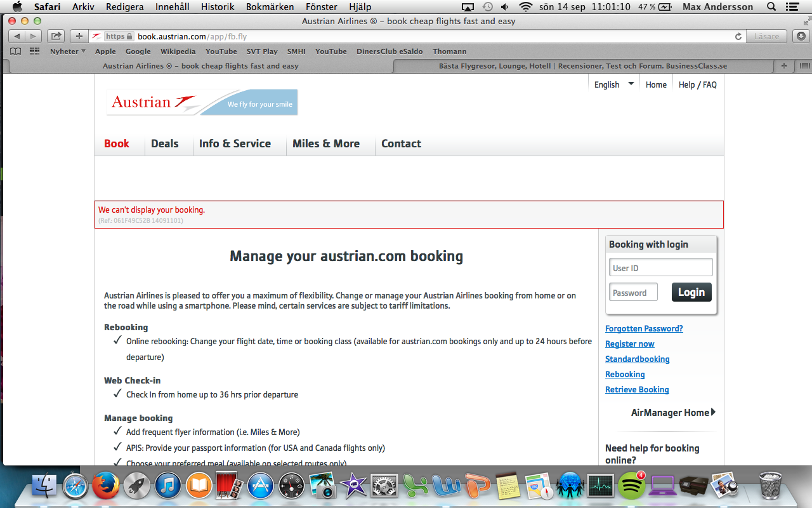Open the Nyheter bookmarks folder dropdown
The width and height of the screenshot is (812, 508).
coord(67,51)
